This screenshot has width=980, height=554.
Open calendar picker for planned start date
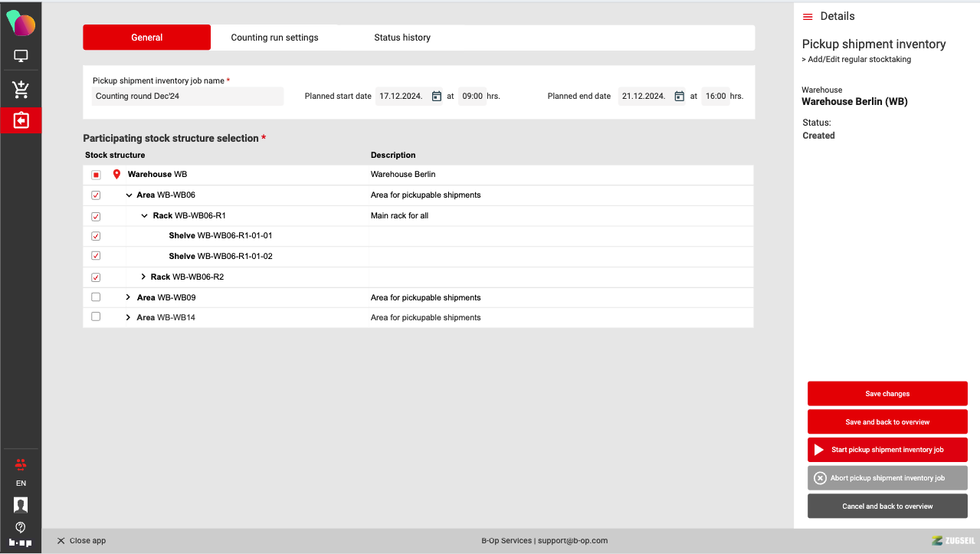click(437, 97)
